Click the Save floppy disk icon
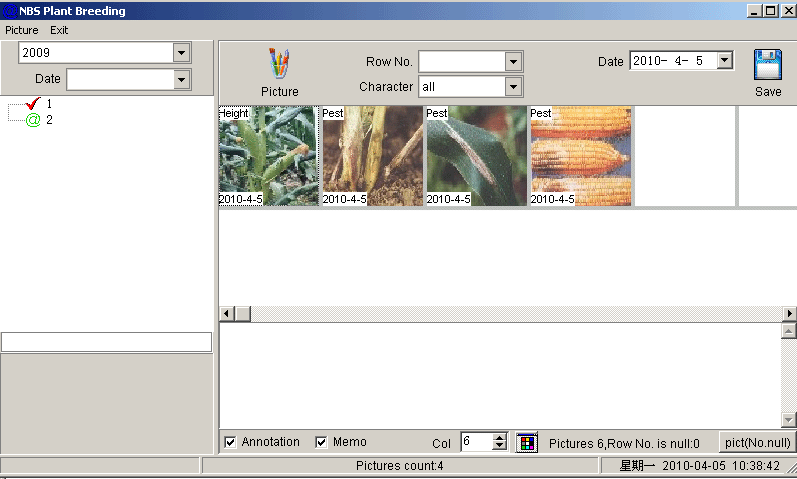Image resolution: width=797 pixels, height=479 pixels. [x=768, y=65]
